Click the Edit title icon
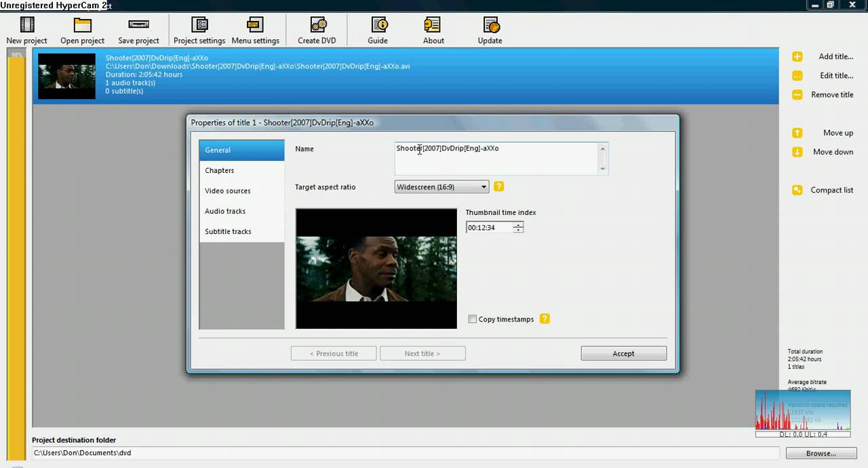This screenshot has height=468, width=868. point(797,76)
